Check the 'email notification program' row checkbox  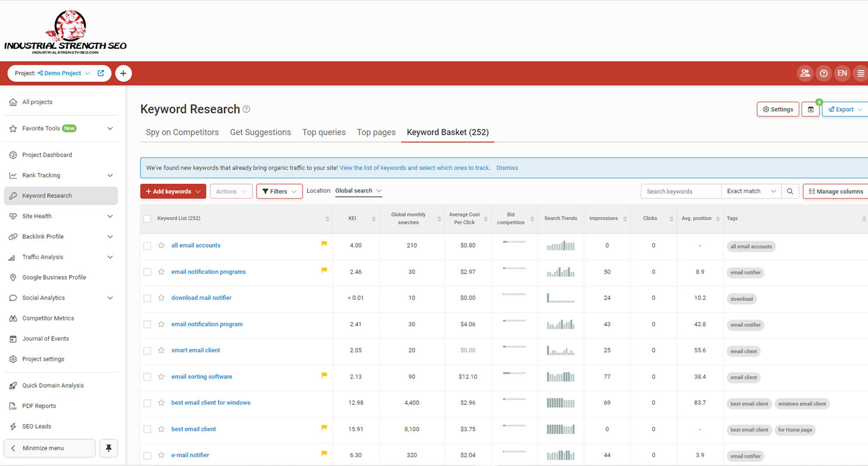(x=147, y=324)
